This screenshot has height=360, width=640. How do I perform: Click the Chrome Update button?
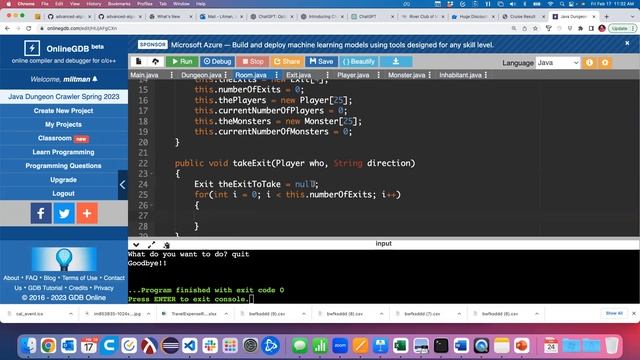pos(622,28)
